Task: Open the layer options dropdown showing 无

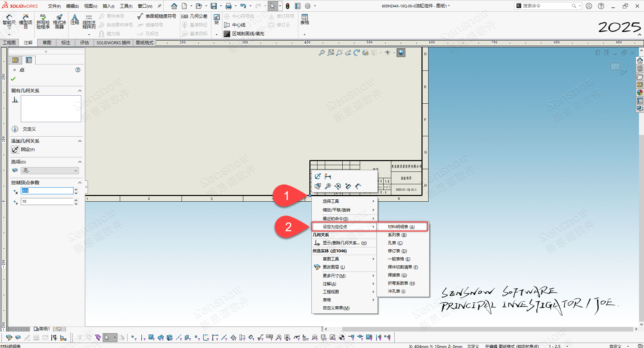Action: (50, 171)
